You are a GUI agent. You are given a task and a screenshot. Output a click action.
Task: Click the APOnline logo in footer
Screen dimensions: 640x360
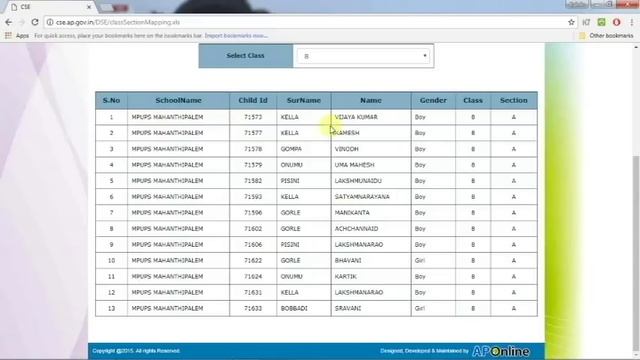pyautogui.click(x=501, y=351)
